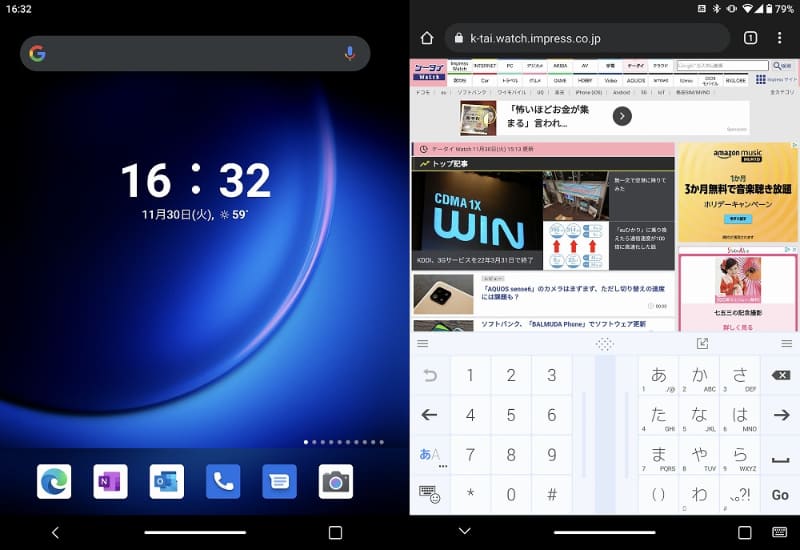Toggle the あA input mode key

click(430, 455)
